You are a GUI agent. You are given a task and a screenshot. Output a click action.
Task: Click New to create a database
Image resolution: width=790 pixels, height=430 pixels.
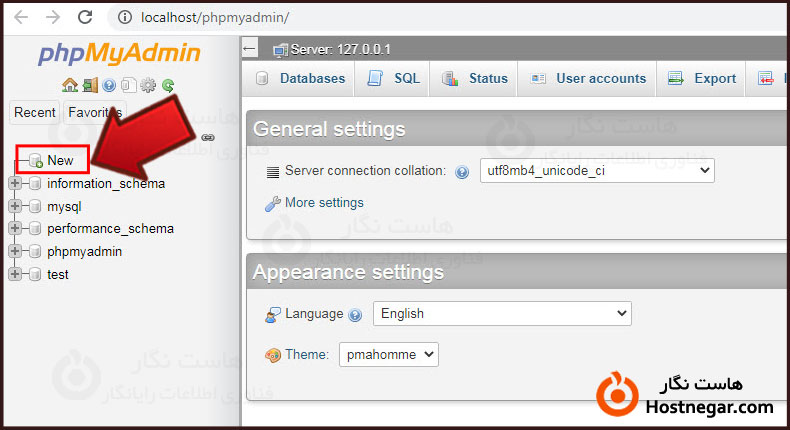(x=59, y=160)
